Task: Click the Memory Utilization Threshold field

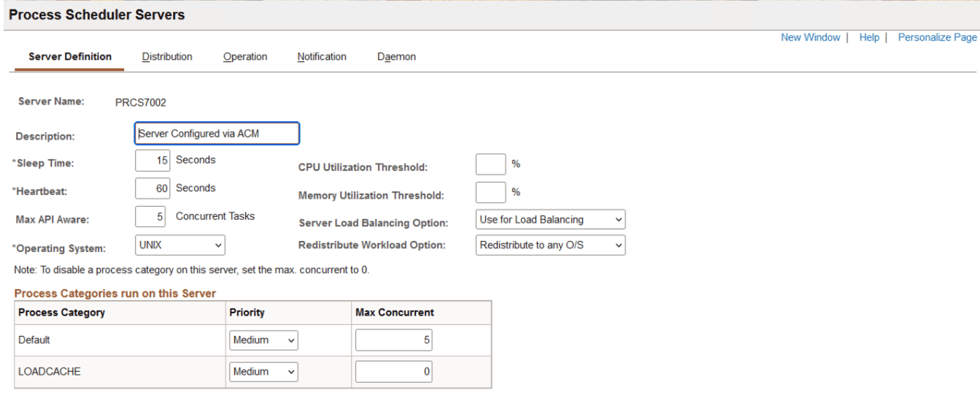Action: tap(490, 193)
